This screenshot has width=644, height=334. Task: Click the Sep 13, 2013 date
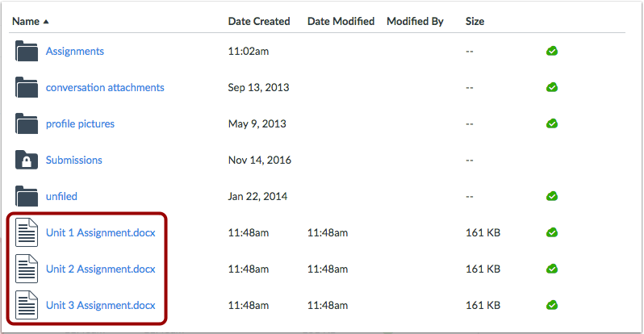click(x=259, y=87)
